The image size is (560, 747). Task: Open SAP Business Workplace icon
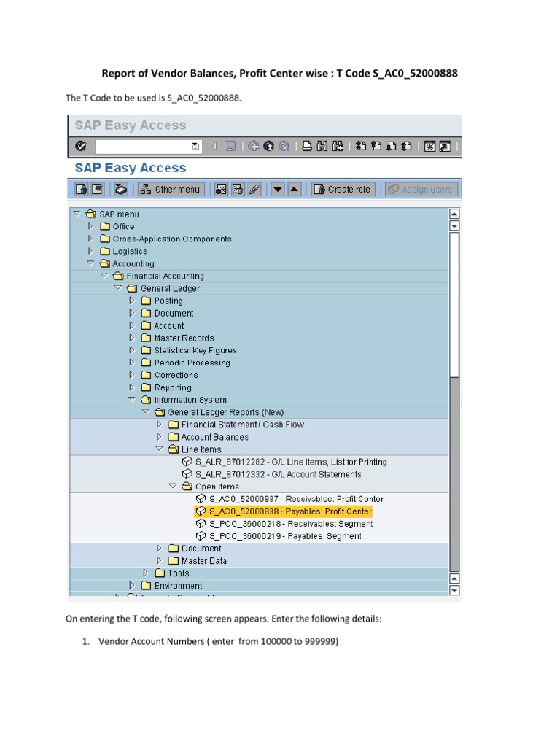click(x=121, y=190)
